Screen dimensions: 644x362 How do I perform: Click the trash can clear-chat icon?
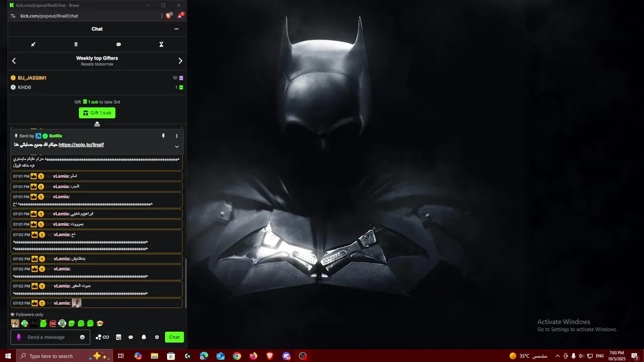[76, 44]
